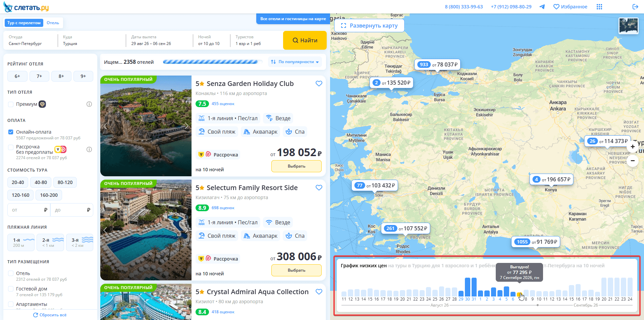Viewport: 644px width, 320px height.
Task: Check the Апартаменты accommodation type
Action: pos(11,304)
